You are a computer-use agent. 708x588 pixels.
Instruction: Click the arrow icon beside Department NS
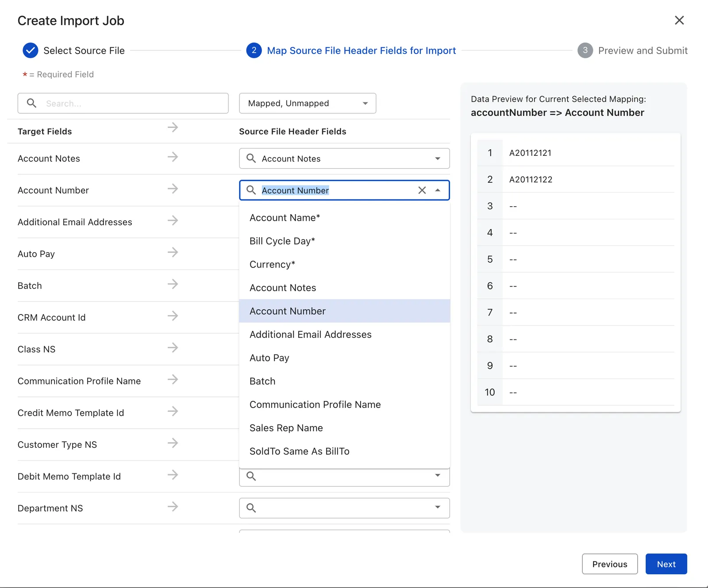coord(173,507)
